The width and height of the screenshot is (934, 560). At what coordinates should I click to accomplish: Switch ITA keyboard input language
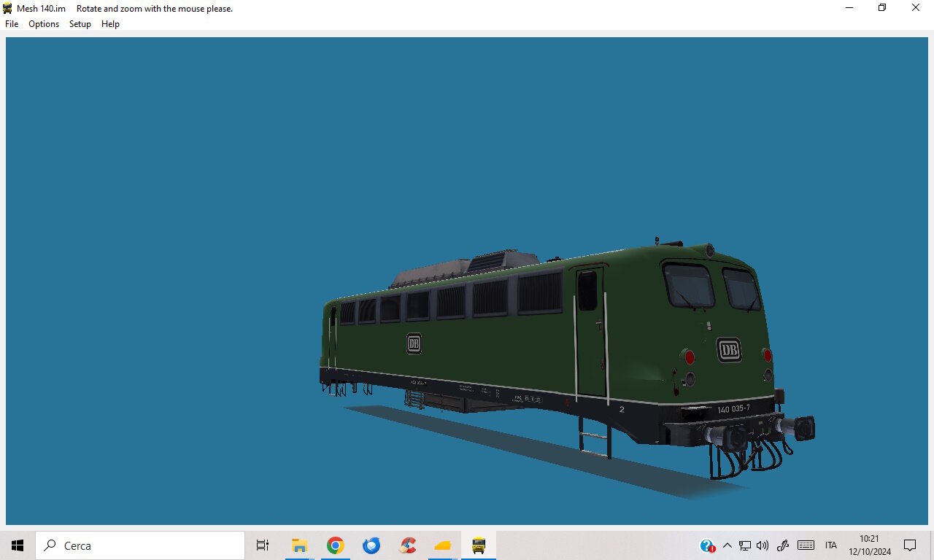(831, 545)
